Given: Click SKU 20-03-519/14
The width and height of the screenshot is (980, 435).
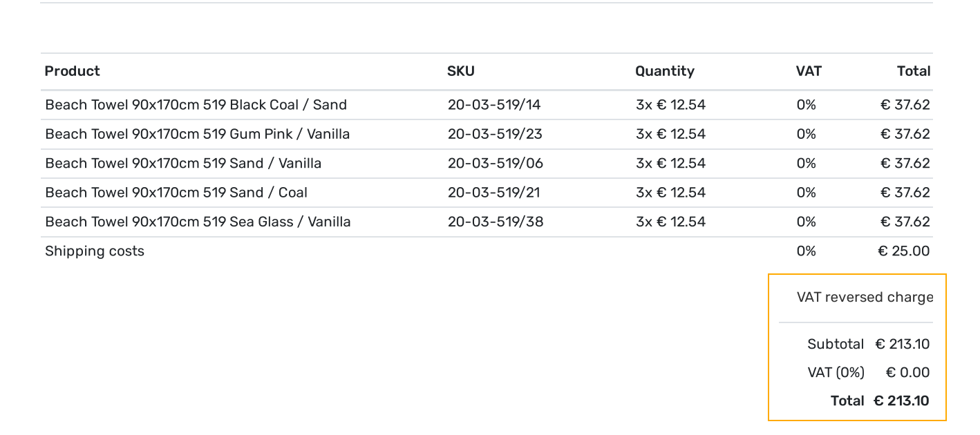Looking at the screenshot, I should [x=494, y=105].
